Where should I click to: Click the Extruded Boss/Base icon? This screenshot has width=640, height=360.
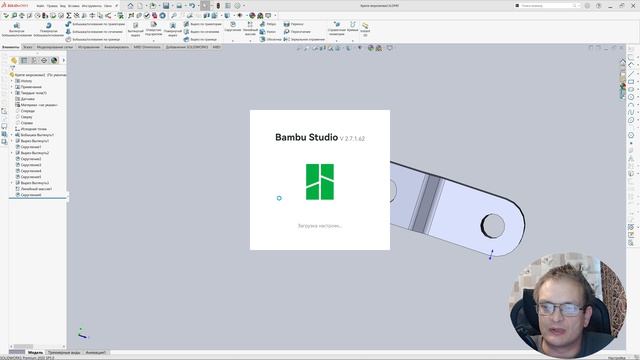(x=17, y=25)
